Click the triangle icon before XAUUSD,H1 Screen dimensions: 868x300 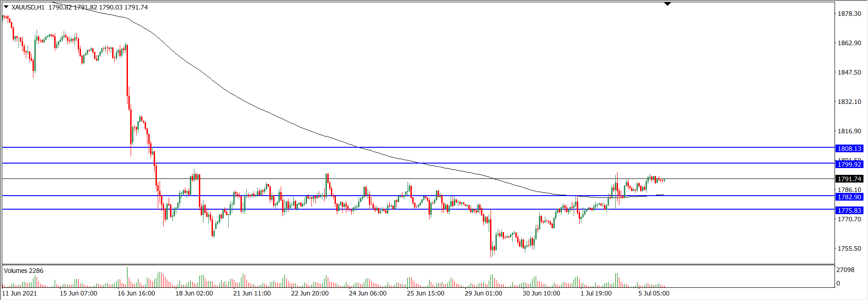[x=6, y=7]
